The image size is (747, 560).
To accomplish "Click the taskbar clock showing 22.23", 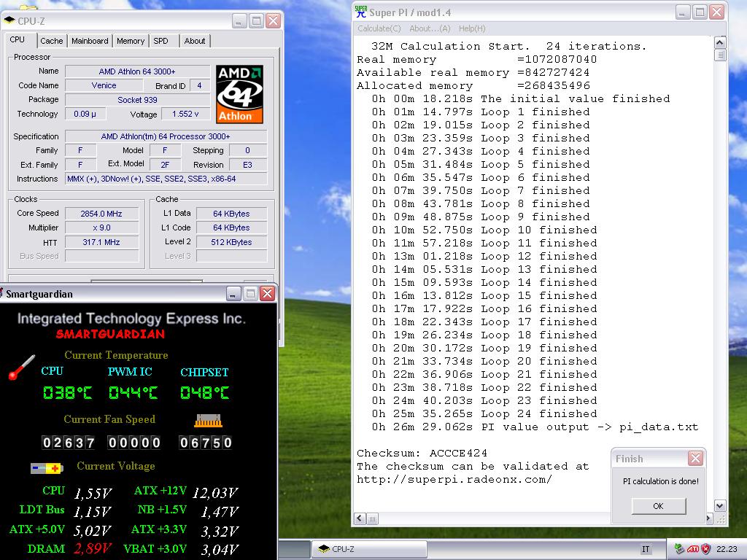I will point(727,549).
